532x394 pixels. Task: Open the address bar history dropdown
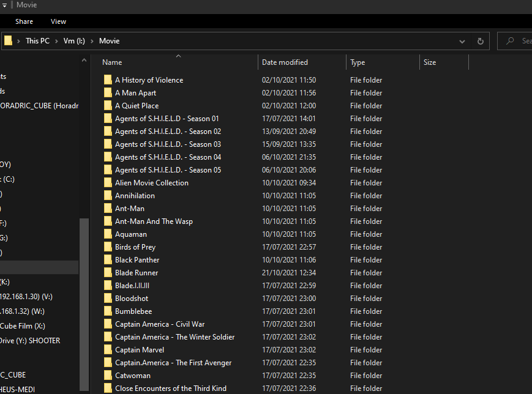462,42
